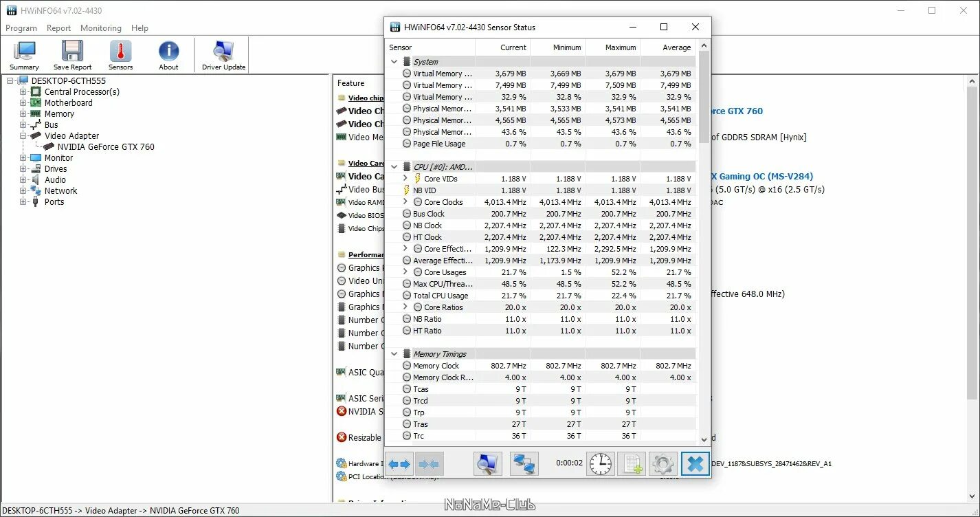Select DESKTOP-6CTH555 root tree item
Screen dimensions: 980x517
click(68, 81)
